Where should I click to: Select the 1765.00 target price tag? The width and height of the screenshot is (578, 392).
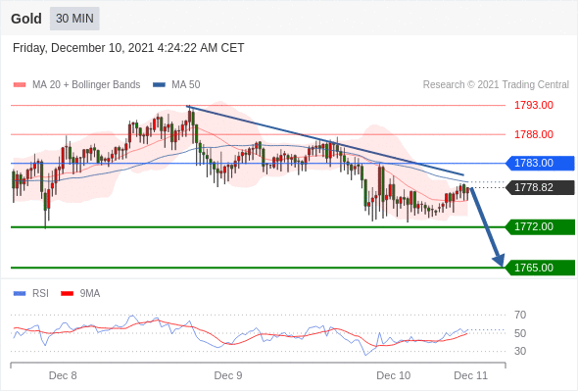coord(540,268)
